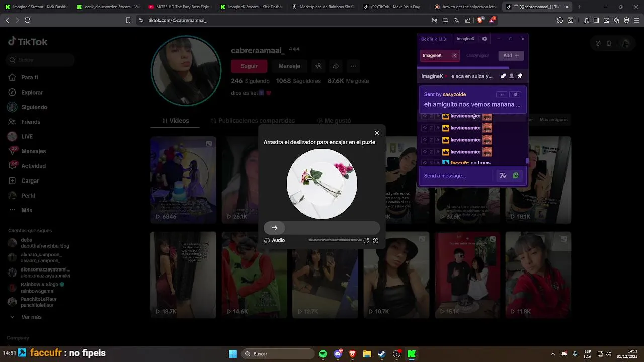Open Más in the sidebar
This screenshot has height=362, width=644.
point(26,210)
